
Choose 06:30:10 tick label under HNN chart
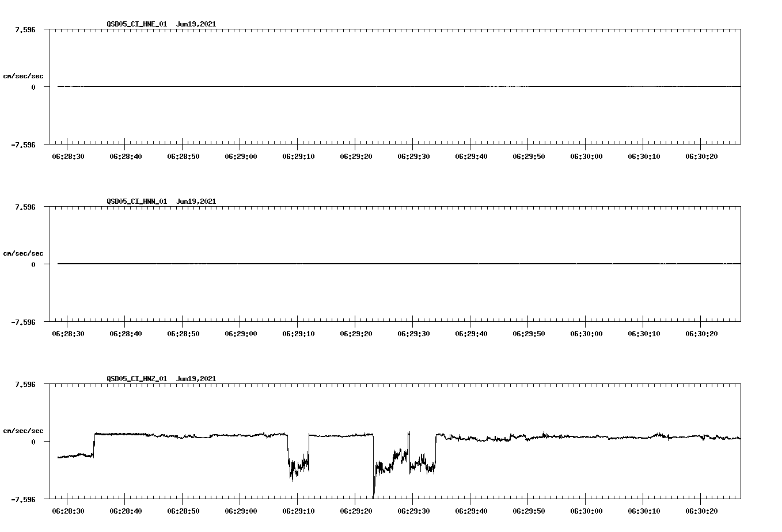coord(644,334)
